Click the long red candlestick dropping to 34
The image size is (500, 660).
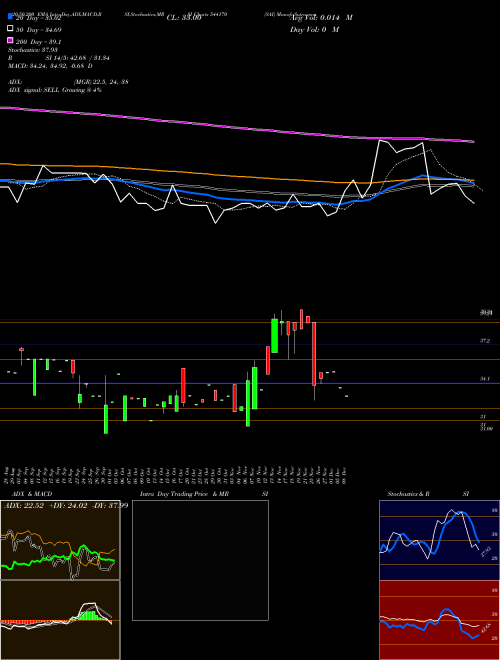click(314, 354)
